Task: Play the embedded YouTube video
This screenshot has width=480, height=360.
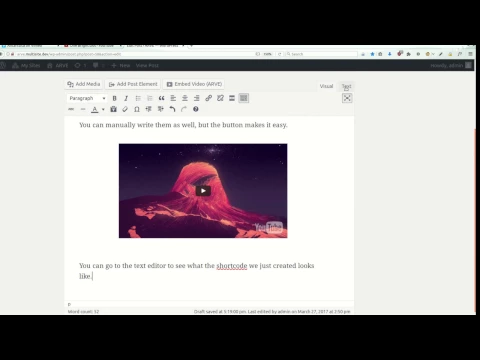Action: [x=203, y=191]
